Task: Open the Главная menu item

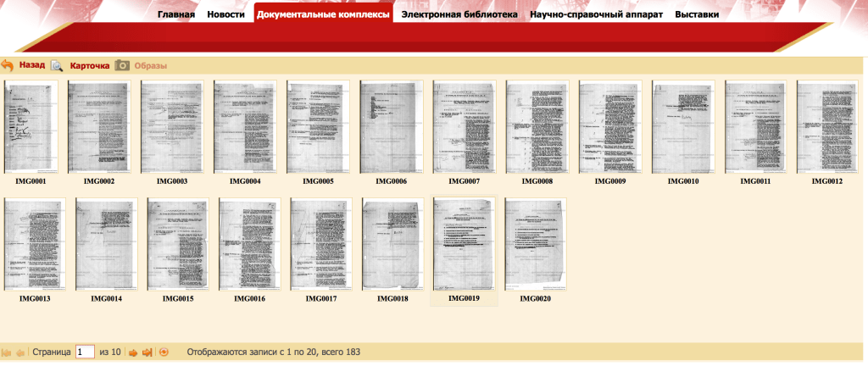Action: pyautogui.click(x=176, y=14)
